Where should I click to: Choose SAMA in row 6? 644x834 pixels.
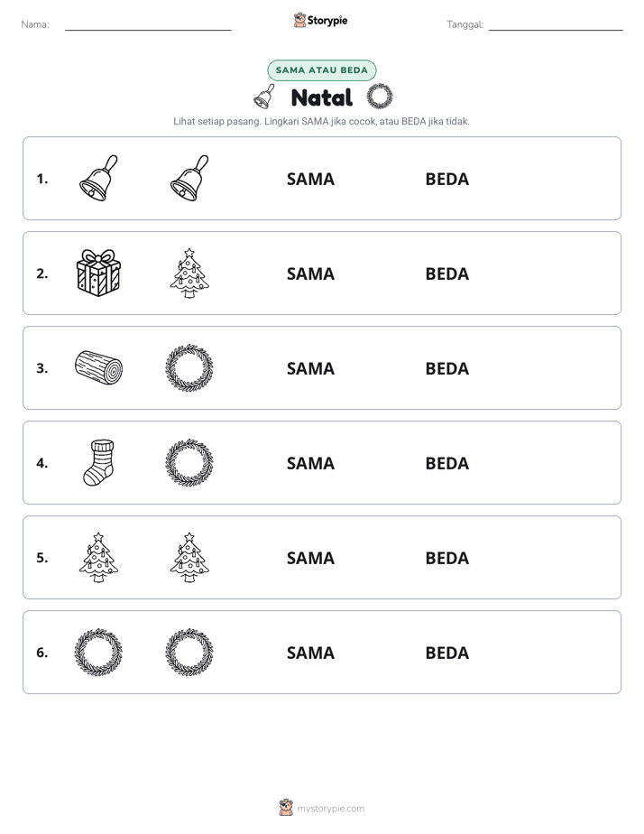click(x=310, y=653)
